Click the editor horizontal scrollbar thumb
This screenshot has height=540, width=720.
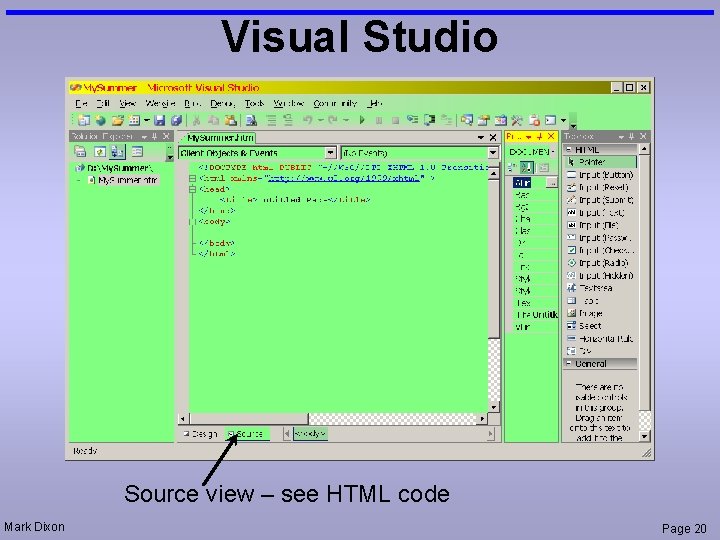[x=248, y=419]
